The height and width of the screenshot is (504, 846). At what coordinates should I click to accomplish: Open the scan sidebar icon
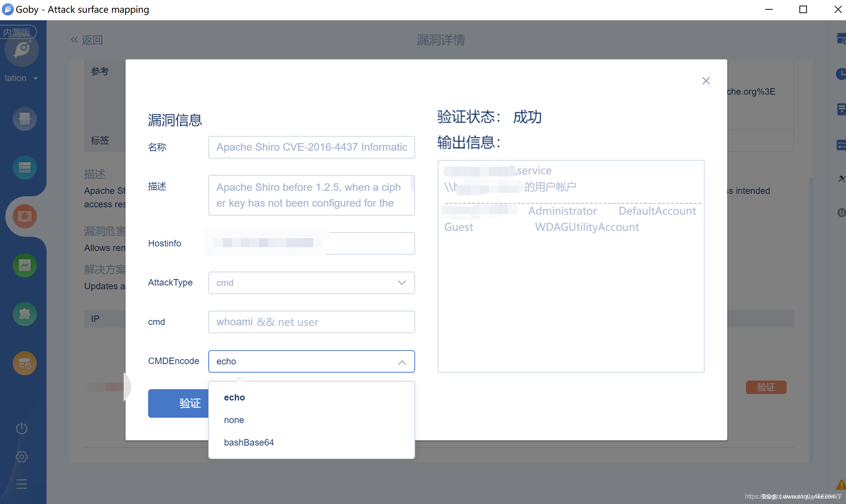point(24,118)
